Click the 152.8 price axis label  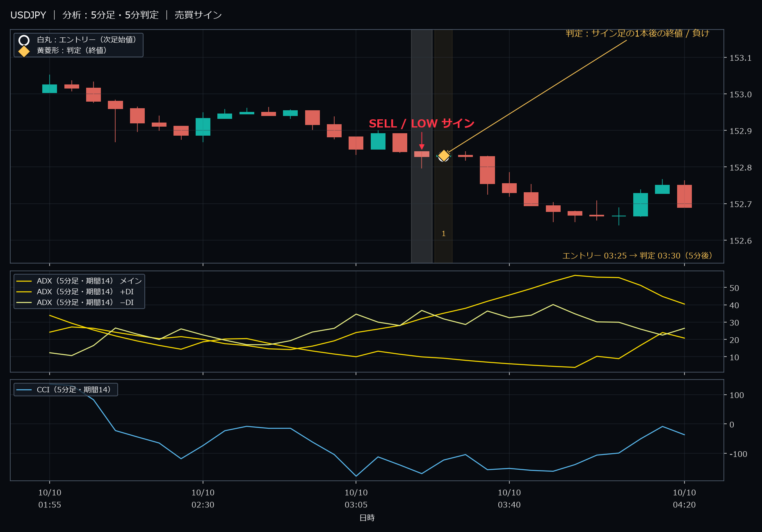(740, 168)
